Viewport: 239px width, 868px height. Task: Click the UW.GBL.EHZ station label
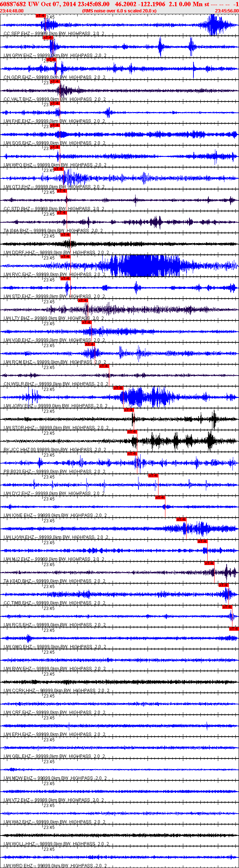[54, 756]
